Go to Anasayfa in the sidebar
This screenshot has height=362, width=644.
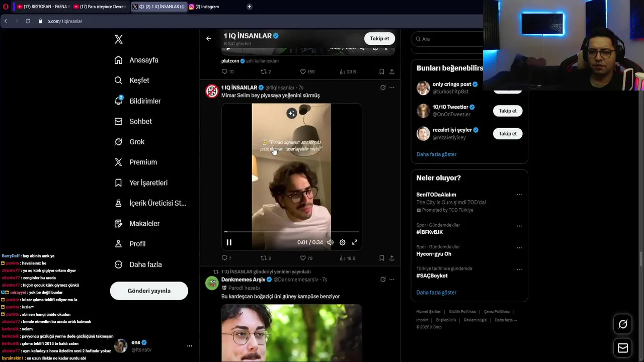(136, 60)
